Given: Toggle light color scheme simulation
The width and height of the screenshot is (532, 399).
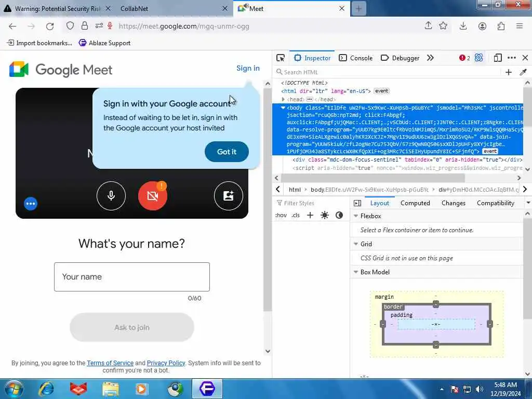Looking at the screenshot, I should [324, 215].
